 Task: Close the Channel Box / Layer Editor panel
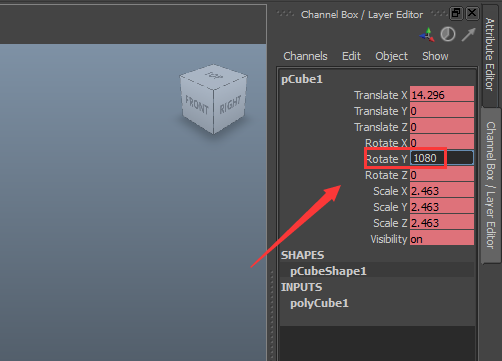[x=472, y=13]
